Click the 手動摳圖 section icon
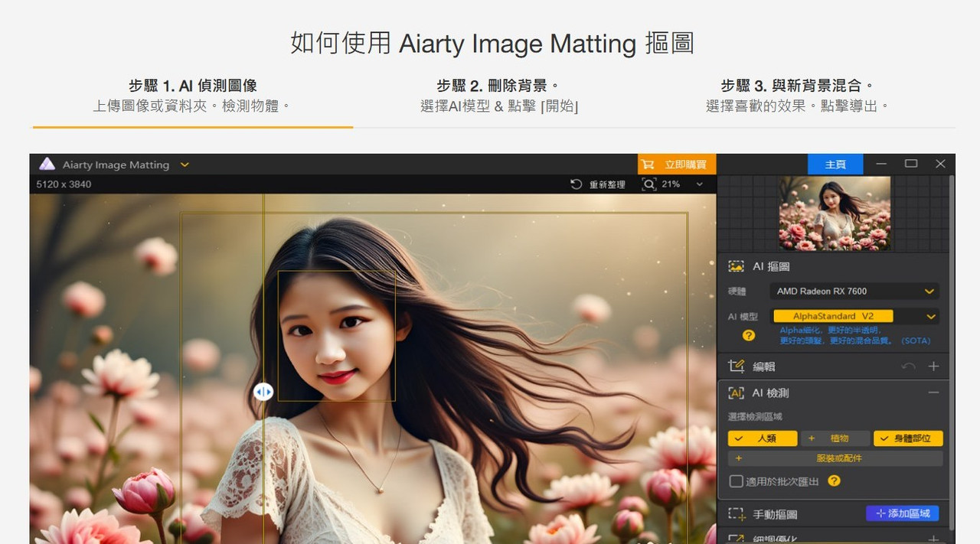Screen dimensions: 980x544 pos(736,514)
